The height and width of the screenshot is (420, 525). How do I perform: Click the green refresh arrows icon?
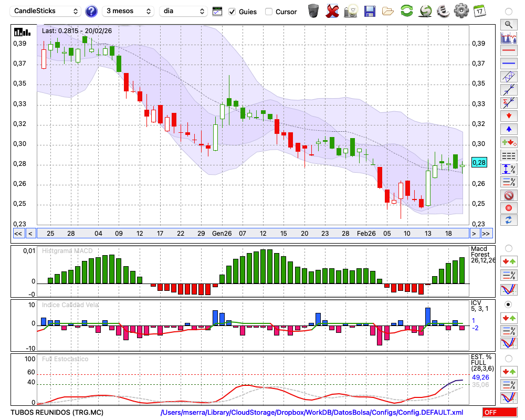coord(406,11)
